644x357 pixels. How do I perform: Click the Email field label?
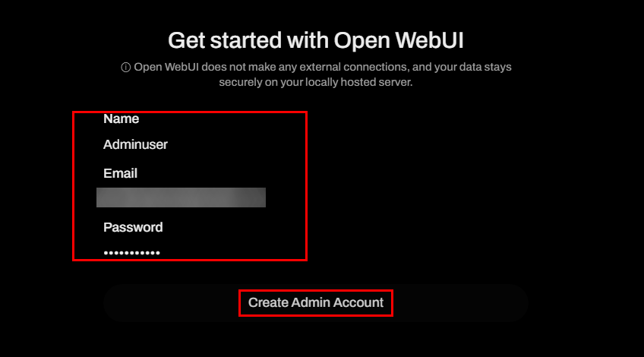(x=120, y=173)
